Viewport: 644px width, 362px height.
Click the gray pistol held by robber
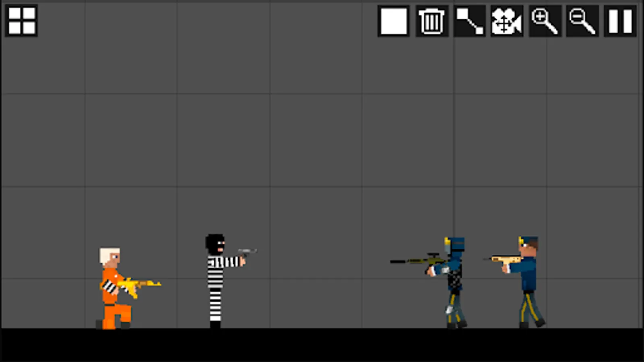247,253
